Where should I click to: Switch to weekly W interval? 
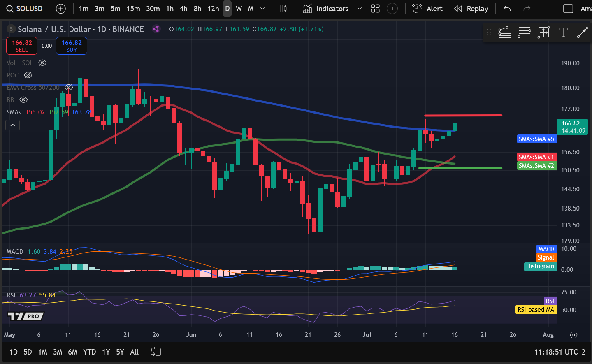(x=239, y=9)
